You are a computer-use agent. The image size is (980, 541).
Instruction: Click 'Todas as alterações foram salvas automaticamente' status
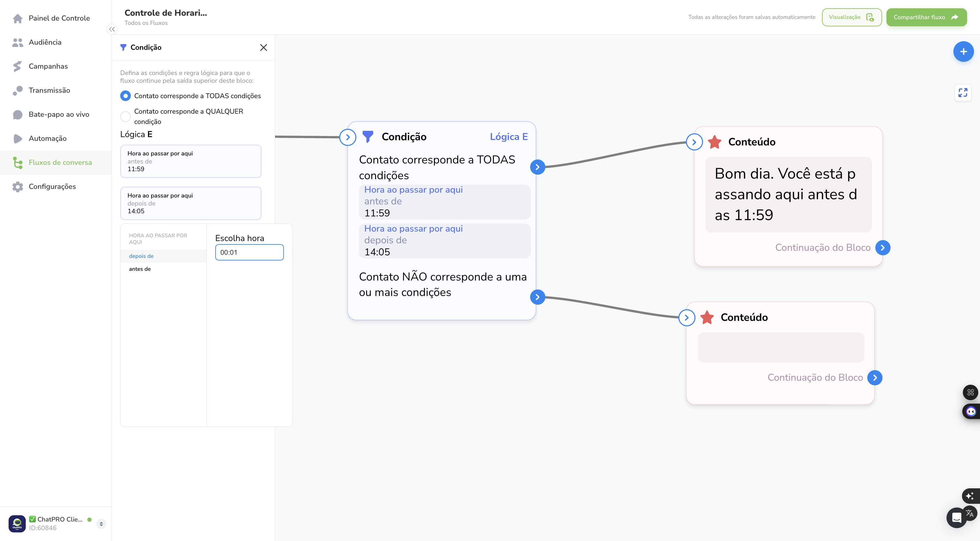coord(752,17)
